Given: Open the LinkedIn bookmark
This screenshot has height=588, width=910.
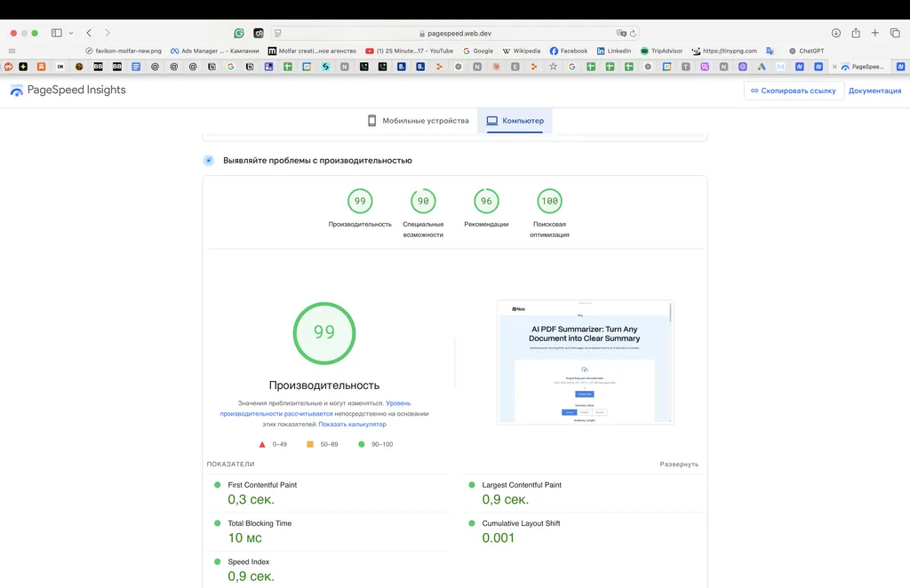Looking at the screenshot, I should click(x=614, y=51).
